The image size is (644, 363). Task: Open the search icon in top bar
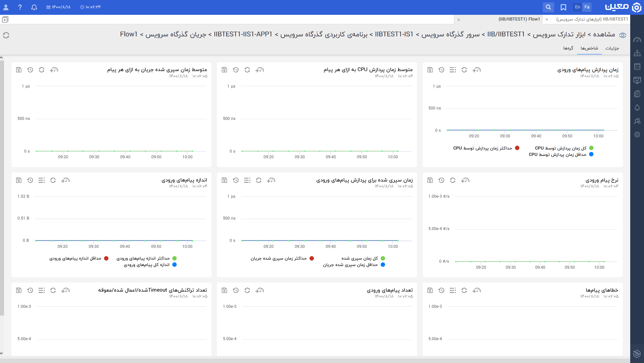(x=548, y=7)
